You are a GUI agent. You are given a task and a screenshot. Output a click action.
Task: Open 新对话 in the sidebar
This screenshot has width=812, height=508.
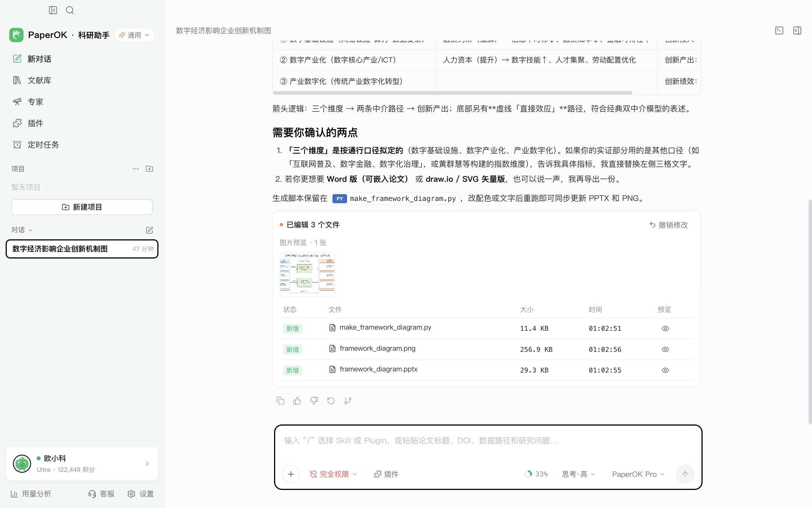click(x=82, y=59)
